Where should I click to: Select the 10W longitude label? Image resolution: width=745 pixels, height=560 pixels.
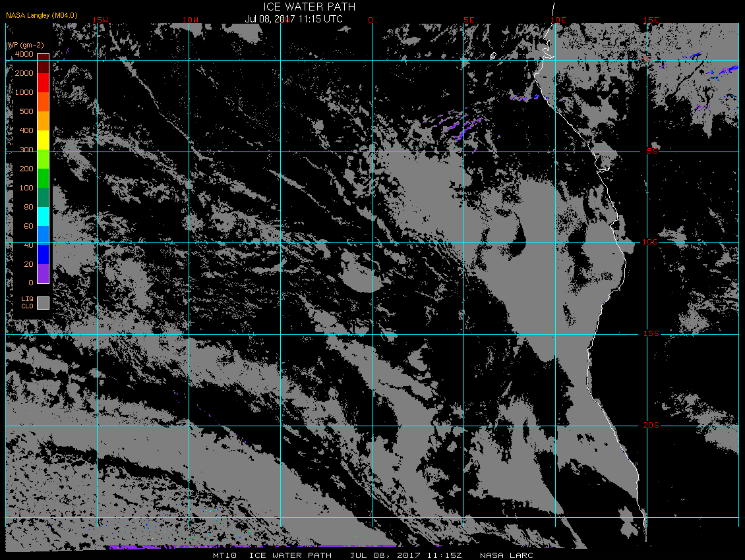tap(191, 20)
